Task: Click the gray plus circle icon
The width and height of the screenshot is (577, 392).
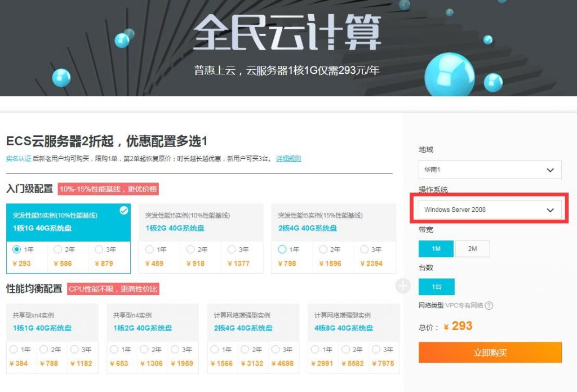Action: click(x=403, y=286)
